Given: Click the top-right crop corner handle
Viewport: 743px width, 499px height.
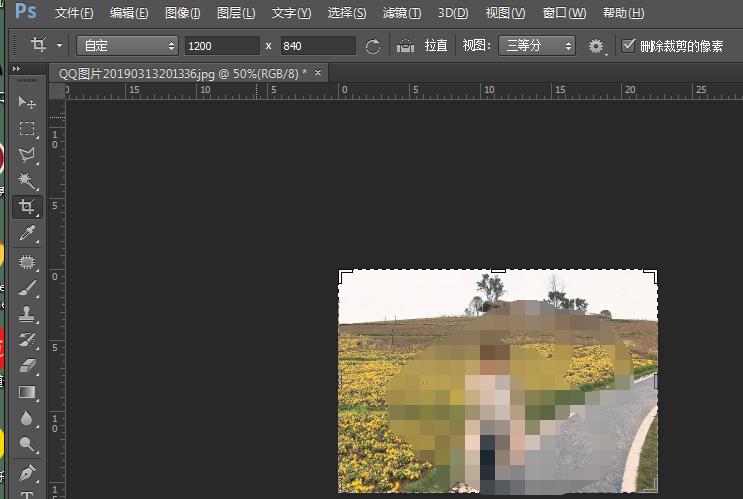Looking at the screenshot, I should 651,275.
